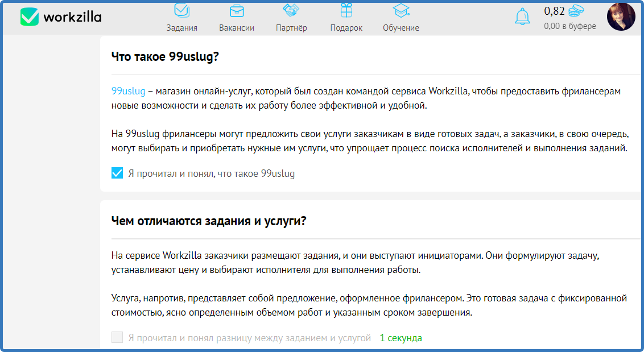Viewport: 644px width, 352px height.
Task: Click the workzilla wordmark text
Action: pyautogui.click(x=72, y=17)
